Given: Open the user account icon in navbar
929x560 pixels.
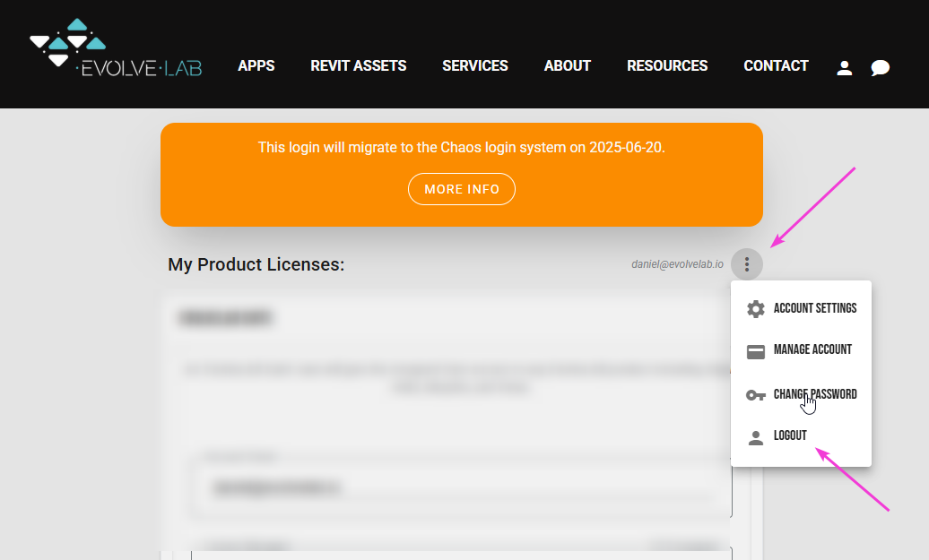Looking at the screenshot, I should click(x=845, y=68).
